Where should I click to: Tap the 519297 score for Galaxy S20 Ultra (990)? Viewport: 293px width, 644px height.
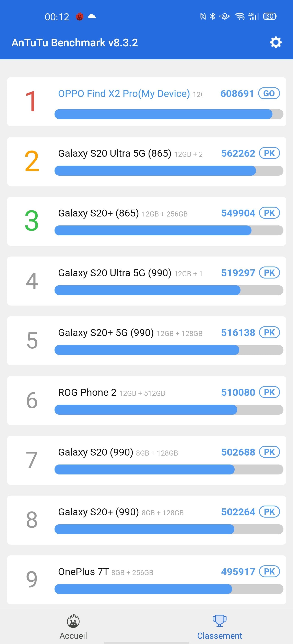[x=238, y=273]
